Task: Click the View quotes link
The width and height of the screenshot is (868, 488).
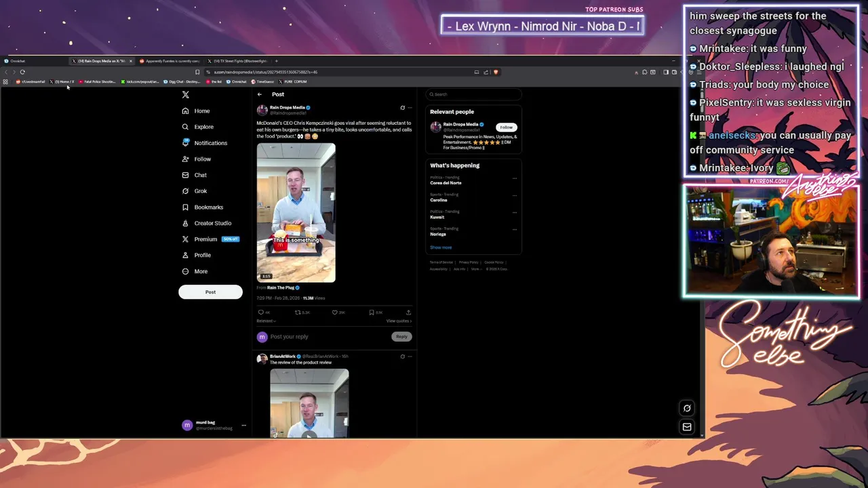Action: 399,321
